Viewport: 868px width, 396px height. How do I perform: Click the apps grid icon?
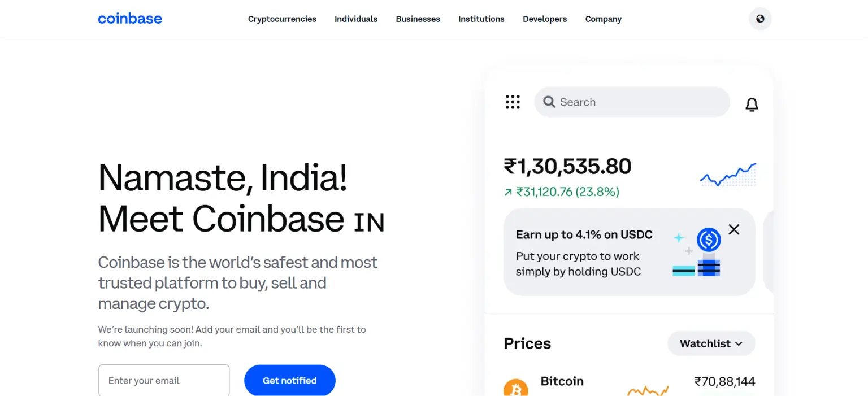[x=513, y=102]
